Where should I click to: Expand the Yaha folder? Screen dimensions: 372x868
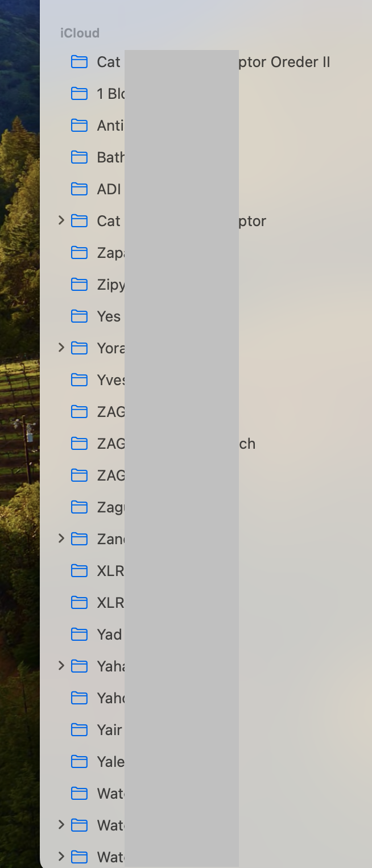pos(61,666)
